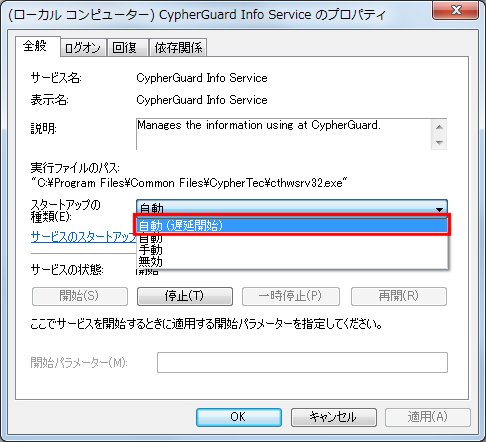Stop the service with 停止(T) button
This screenshot has height=442, width=486.
pyautogui.click(x=185, y=296)
